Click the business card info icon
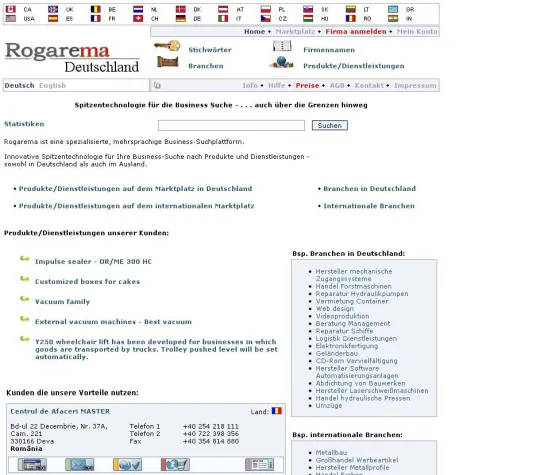The width and height of the screenshot is (544, 475). pos(260,465)
